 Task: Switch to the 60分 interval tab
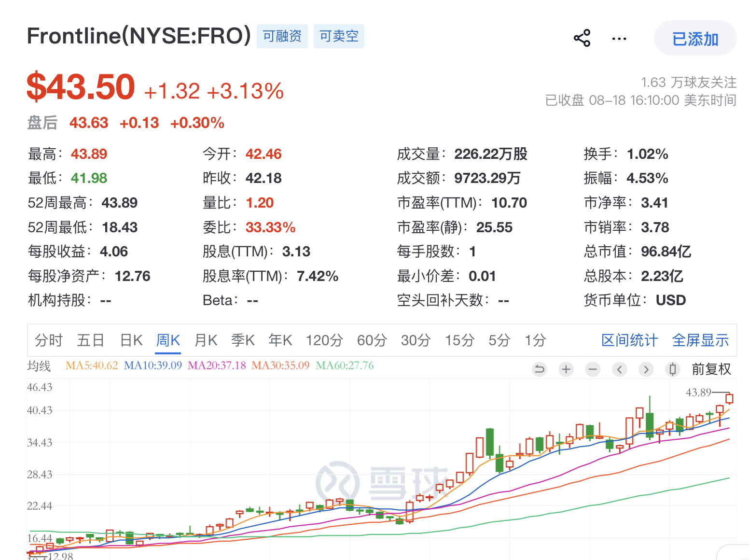point(372,340)
